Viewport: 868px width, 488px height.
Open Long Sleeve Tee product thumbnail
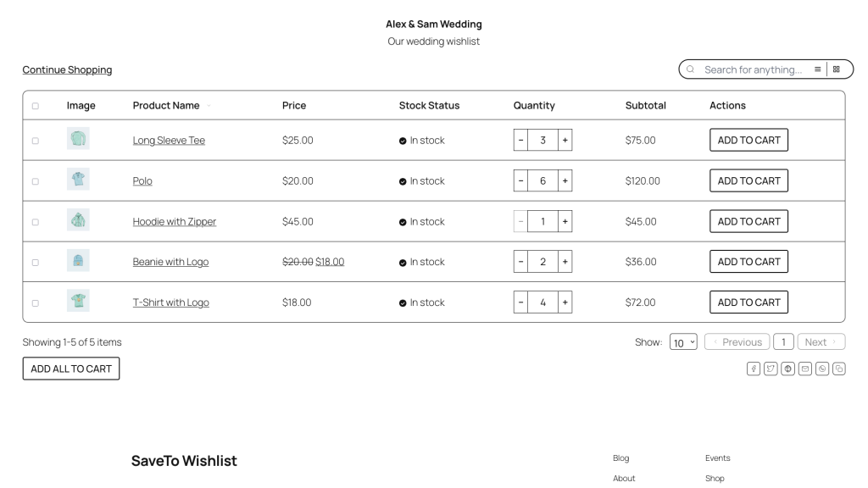(x=78, y=138)
